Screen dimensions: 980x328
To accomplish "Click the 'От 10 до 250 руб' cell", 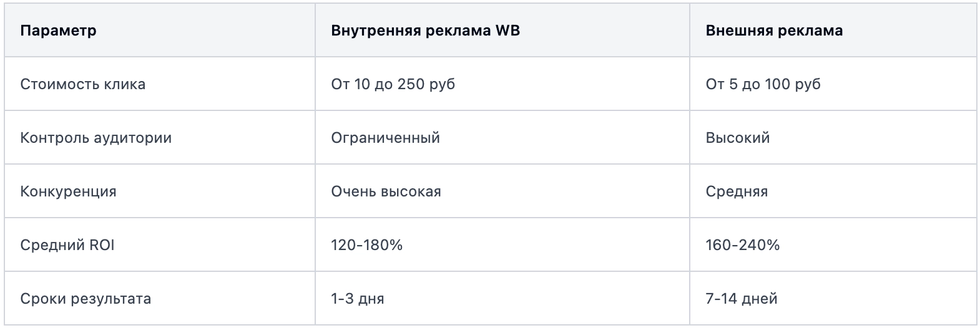I will coord(393,84).
